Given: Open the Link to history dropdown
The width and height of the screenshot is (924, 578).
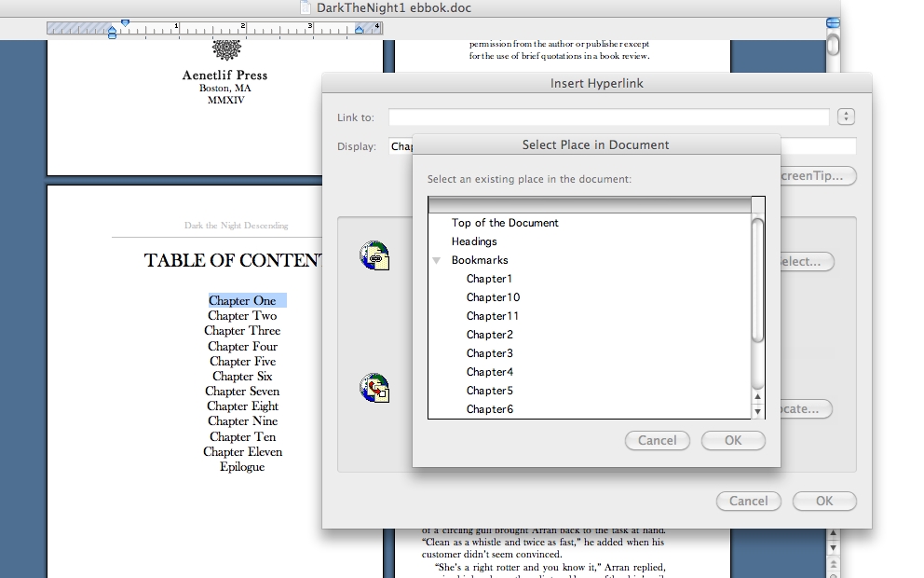Looking at the screenshot, I should coord(846,117).
